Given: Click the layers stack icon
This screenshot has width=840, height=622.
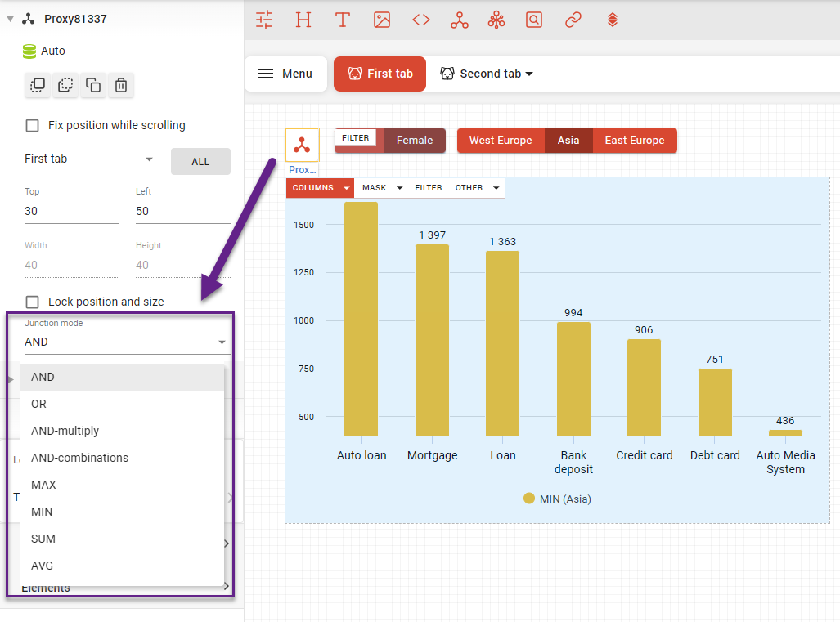Looking at the screenshot, I should pyautogui.click(x=613, y=20).
